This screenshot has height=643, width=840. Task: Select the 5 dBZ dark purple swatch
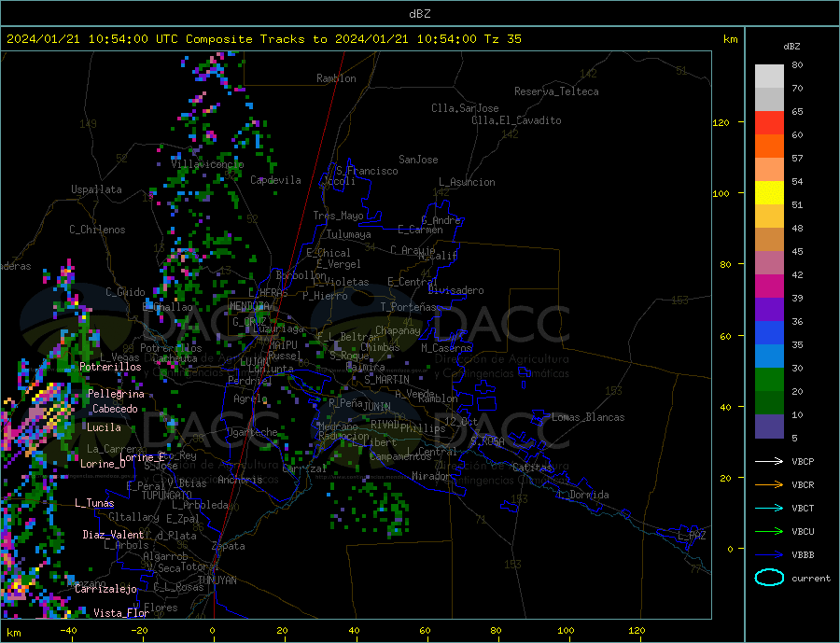[x=769, y=426]
